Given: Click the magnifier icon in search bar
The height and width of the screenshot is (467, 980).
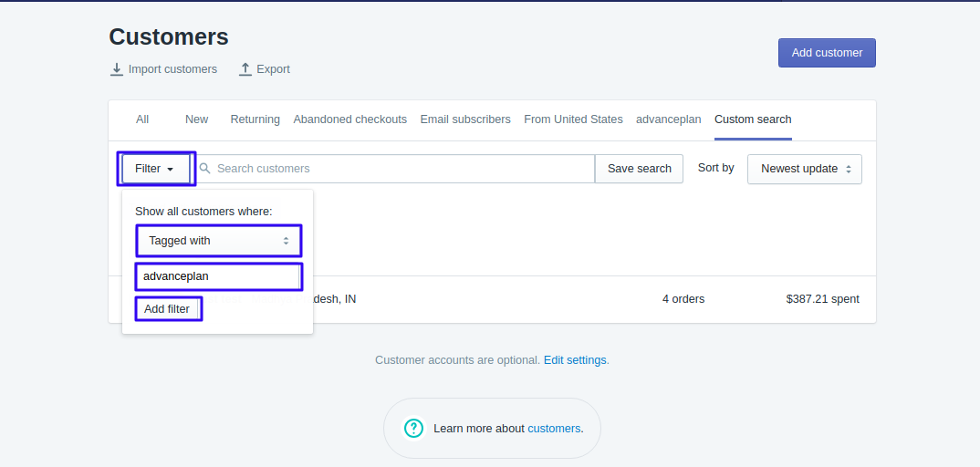Looking at the screenshot, I should (204, 168).
